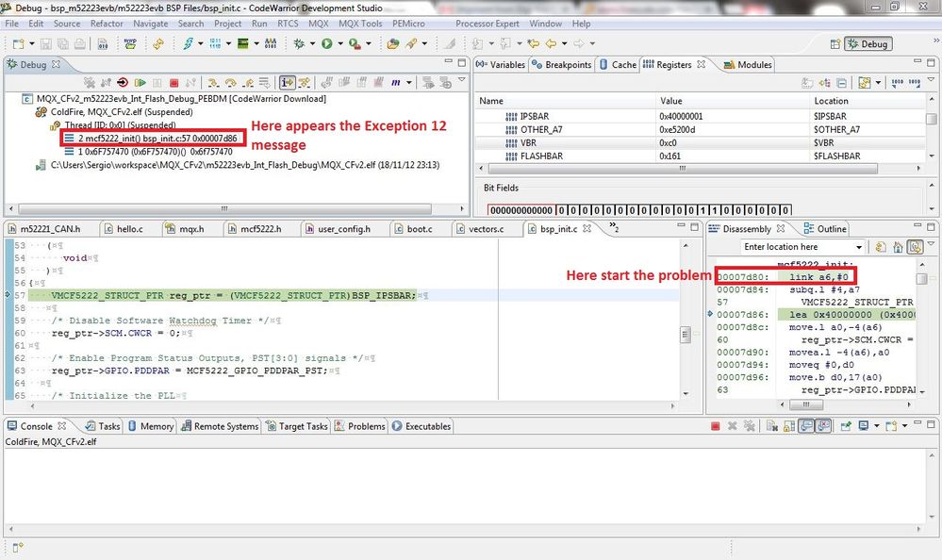
Task: Open the mcf5222.h editor tab
Action: 255,228
